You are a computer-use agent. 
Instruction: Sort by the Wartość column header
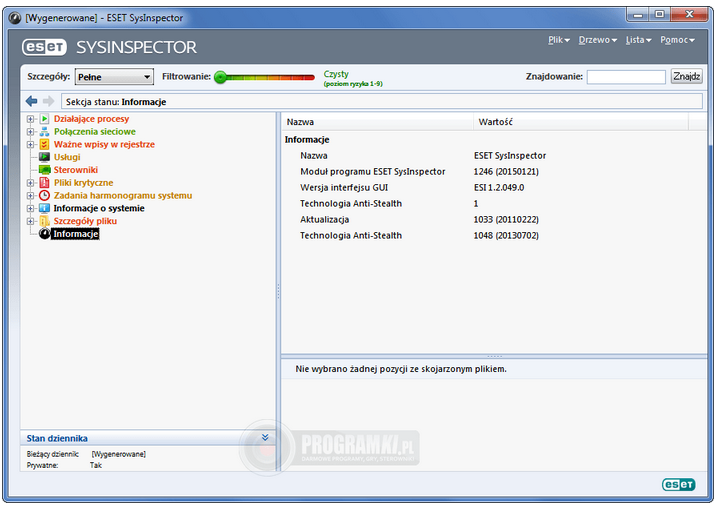coord(581,122)
